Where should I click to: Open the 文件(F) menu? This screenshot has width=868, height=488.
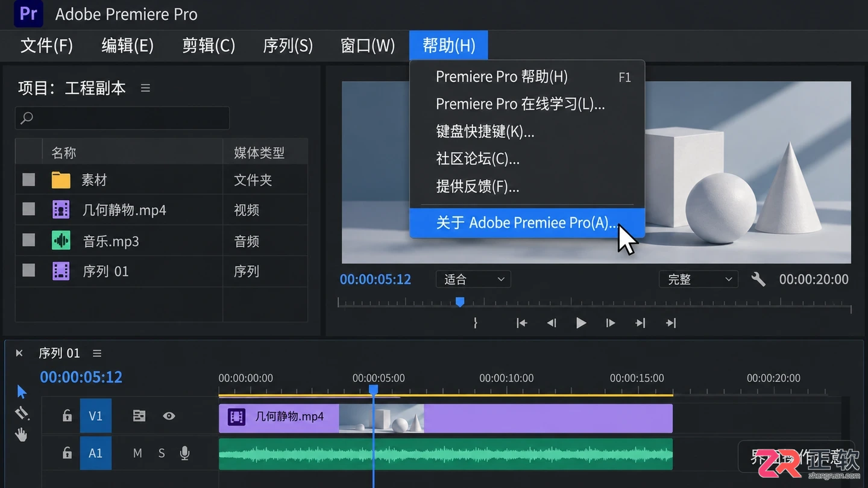(46, 45)
